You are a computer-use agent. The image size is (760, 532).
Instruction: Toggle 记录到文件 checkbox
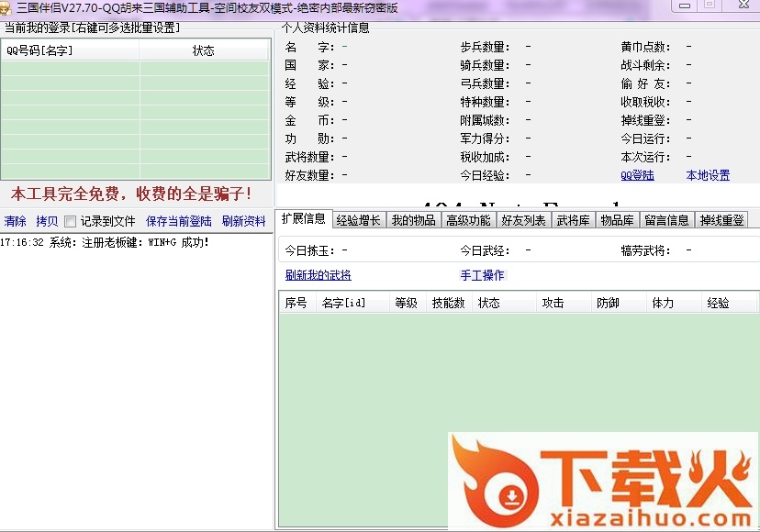(x=71, y=222)
